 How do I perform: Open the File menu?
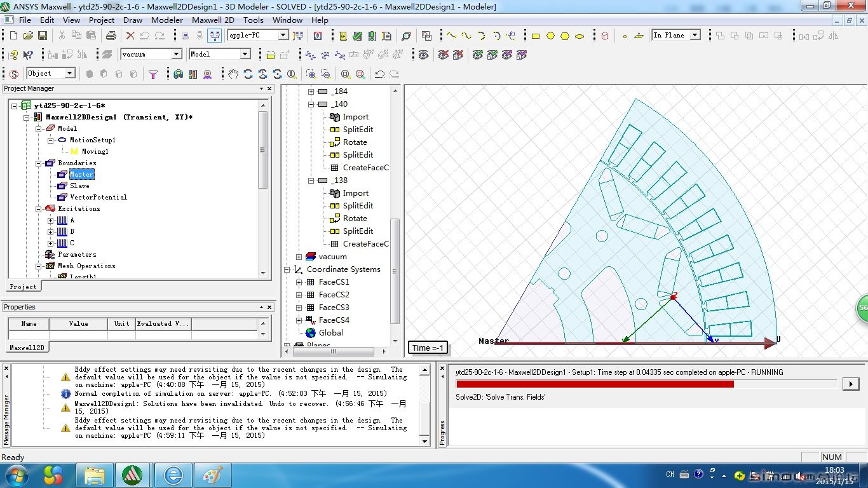pos(25,20)
